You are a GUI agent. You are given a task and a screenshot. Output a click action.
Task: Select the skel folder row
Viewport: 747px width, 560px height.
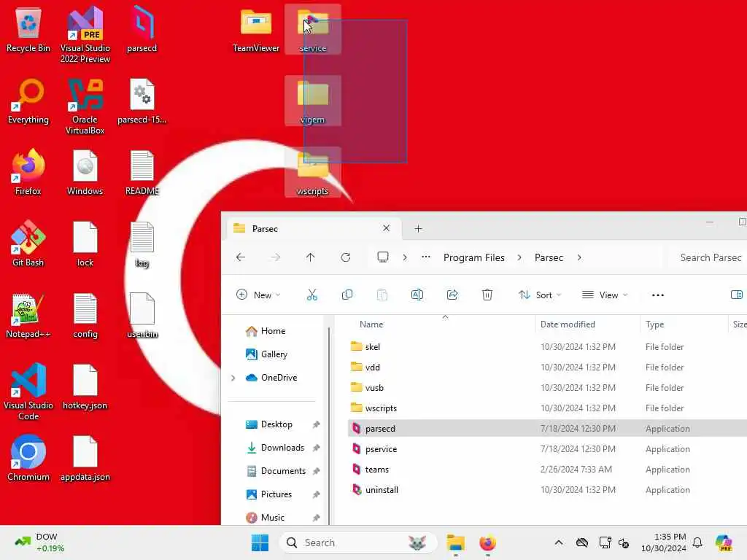[547, 346]
